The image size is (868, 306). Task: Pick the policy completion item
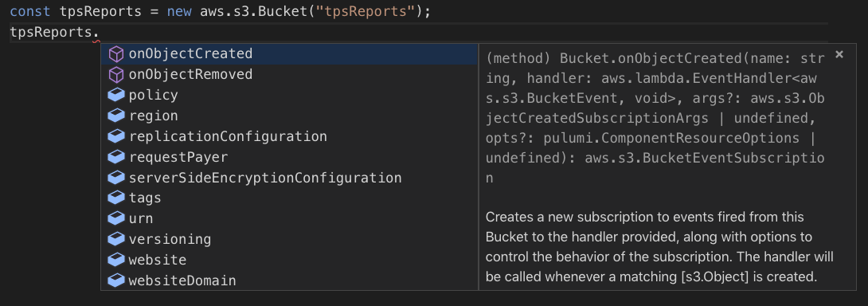tap(289, 95)
